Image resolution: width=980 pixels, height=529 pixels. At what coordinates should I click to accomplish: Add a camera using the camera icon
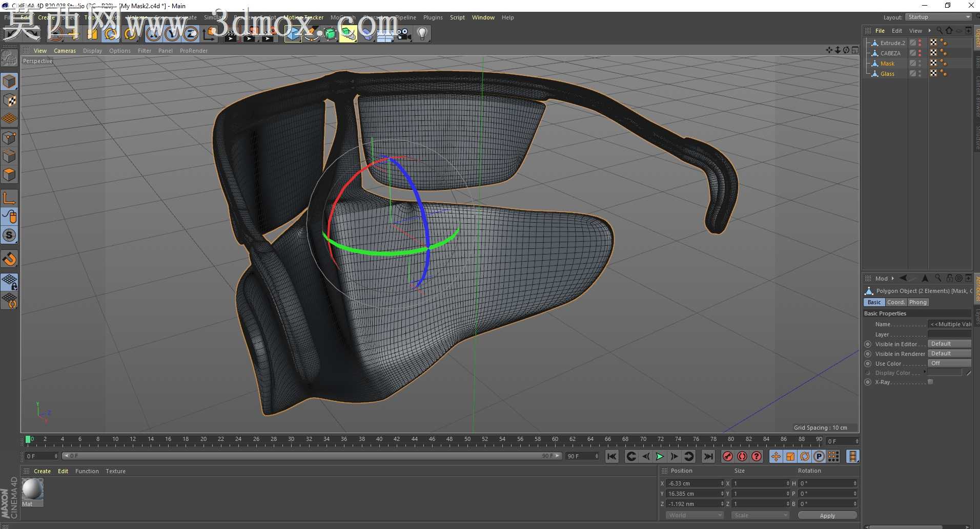pyautogui.click(x=403, y=34)
